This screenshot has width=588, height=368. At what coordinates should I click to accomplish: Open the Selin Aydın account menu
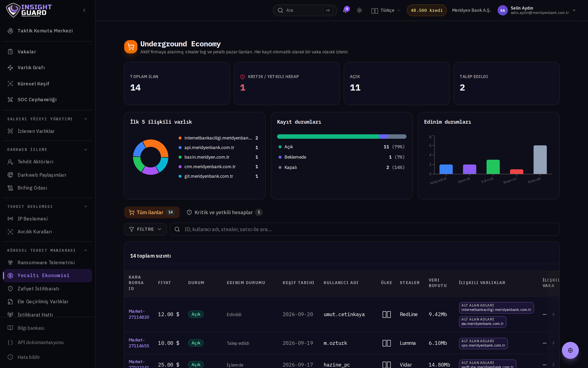point(537,10)
